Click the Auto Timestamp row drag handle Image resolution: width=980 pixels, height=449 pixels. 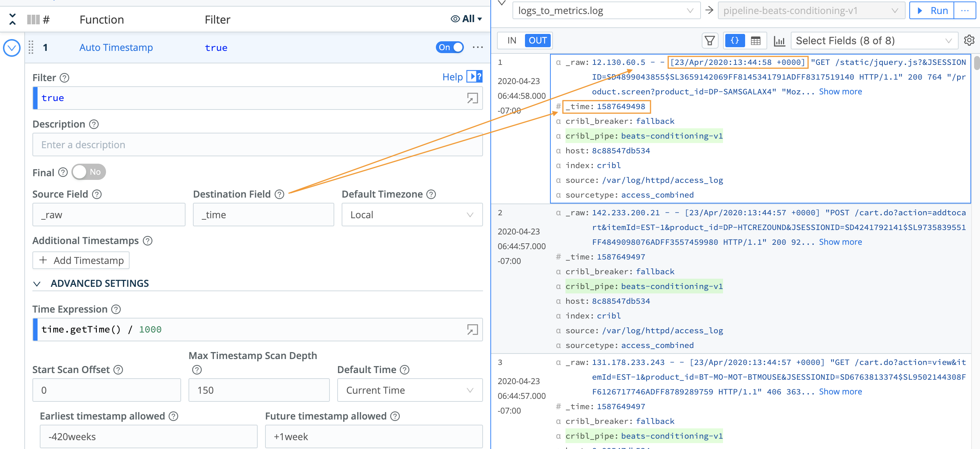point(31,48)
